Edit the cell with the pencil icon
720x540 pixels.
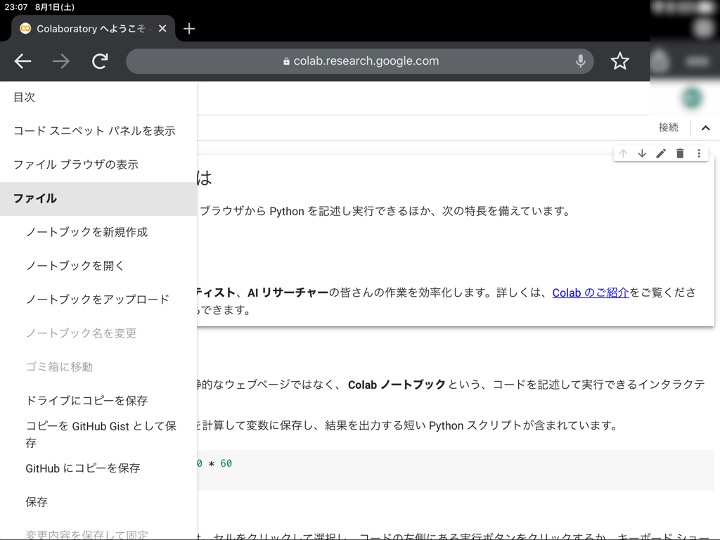tap(661, 153)
